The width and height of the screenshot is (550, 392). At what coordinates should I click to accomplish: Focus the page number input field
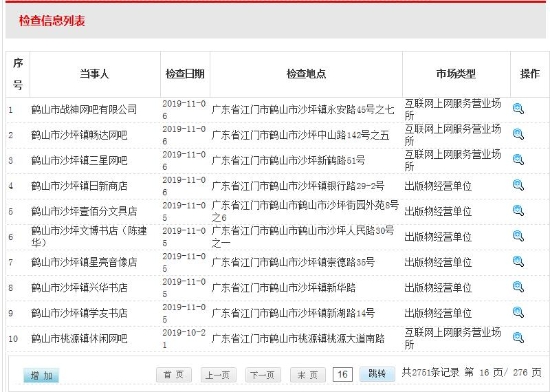pos(342,374)
